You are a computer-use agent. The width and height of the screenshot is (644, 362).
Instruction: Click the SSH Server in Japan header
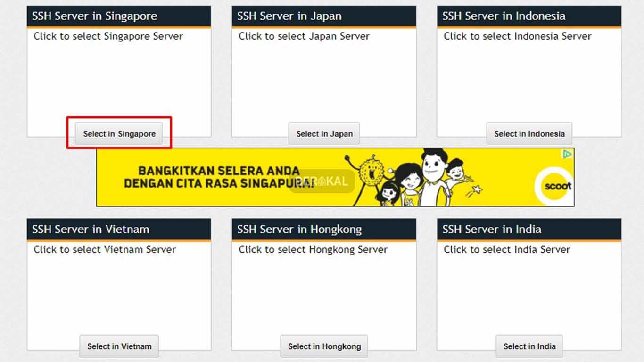tap(289, 16)
